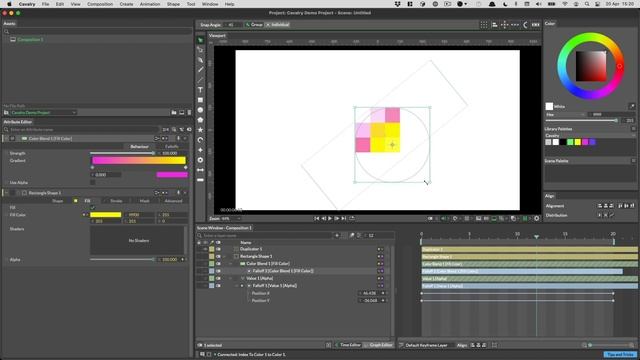Image resolution: width=640 pixels, height=360 pixels.
Task: Select the Edit Shape tool
Action: pos(200,50)
